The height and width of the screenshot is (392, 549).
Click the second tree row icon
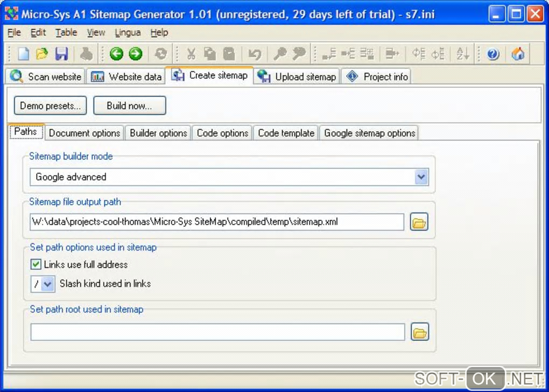(x=348, y=54)
